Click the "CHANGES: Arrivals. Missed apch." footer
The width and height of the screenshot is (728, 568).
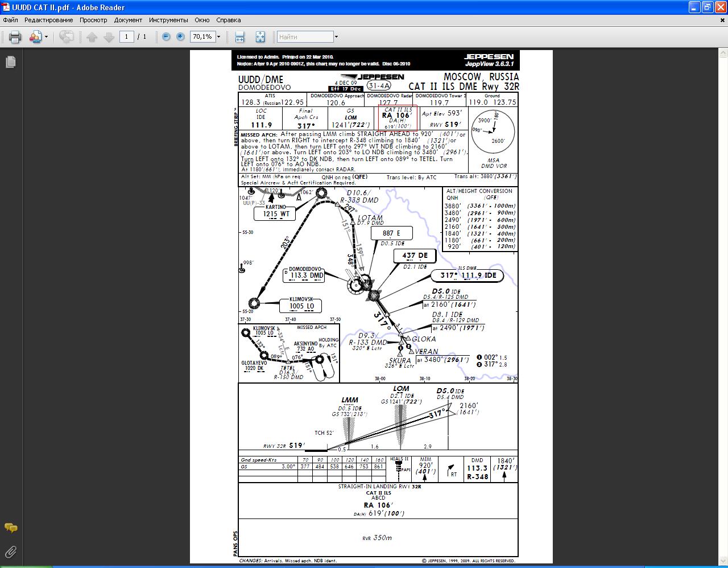coord(288,561)
